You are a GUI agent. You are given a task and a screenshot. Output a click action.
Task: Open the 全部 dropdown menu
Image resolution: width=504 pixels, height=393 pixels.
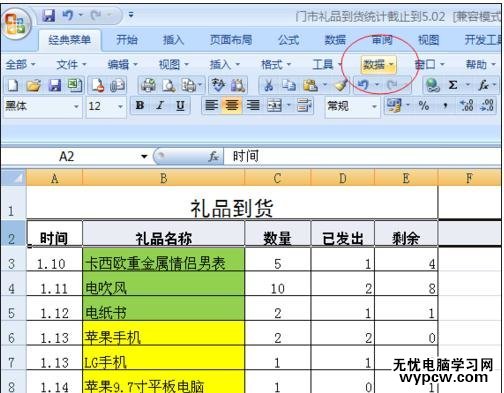20,64
